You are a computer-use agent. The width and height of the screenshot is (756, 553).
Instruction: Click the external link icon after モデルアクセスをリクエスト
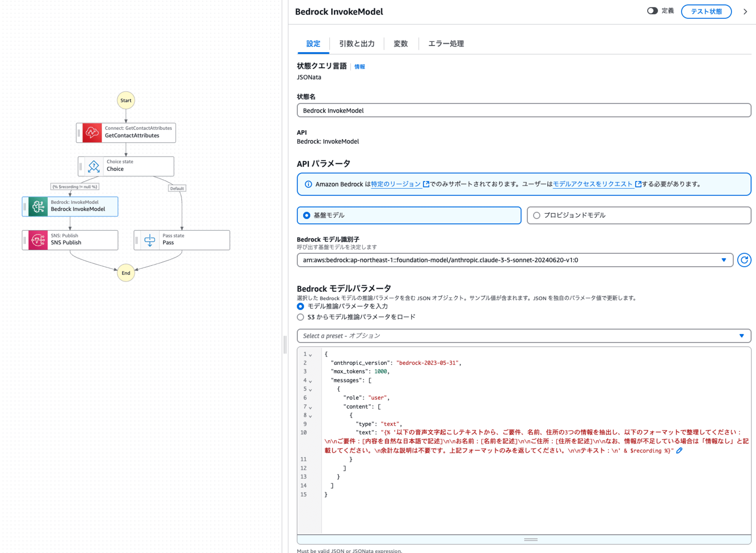(x=638, y=184)
